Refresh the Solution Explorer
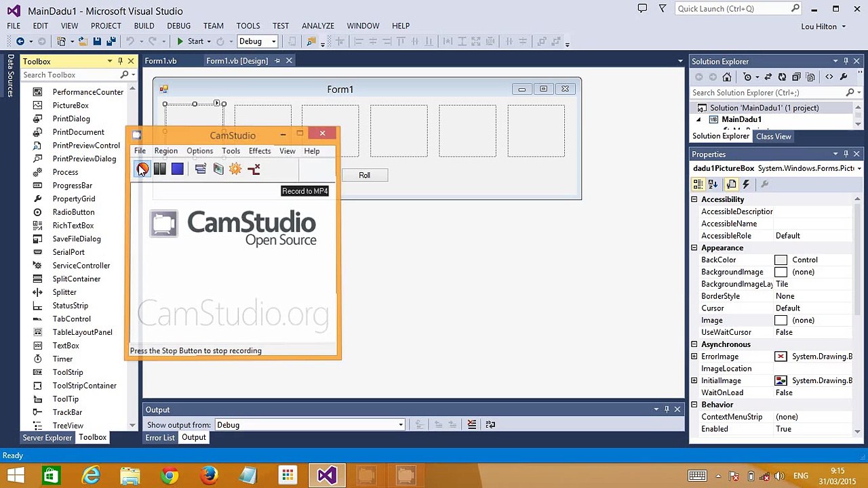Image resolution: width=868 pixels, height=488 pixels. (x=782, y=77)
